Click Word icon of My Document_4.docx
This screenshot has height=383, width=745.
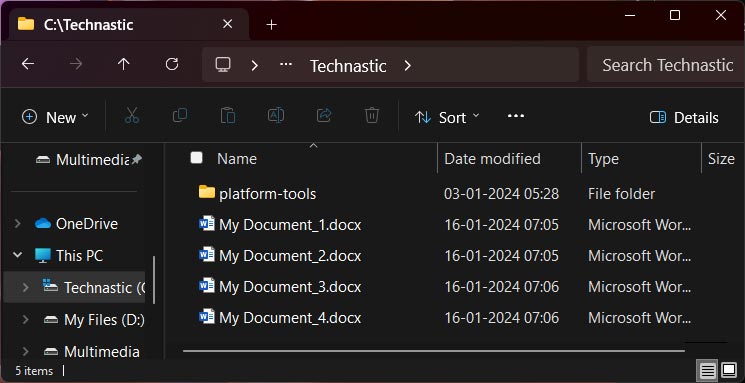click(207, 316)
